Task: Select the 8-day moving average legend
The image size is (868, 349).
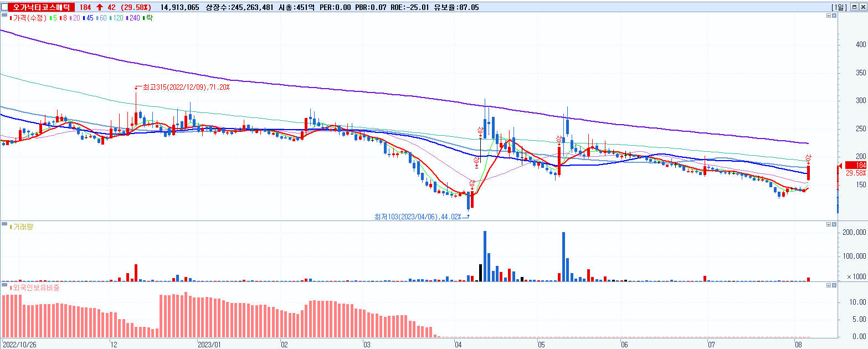Action: tap(63, 18)
